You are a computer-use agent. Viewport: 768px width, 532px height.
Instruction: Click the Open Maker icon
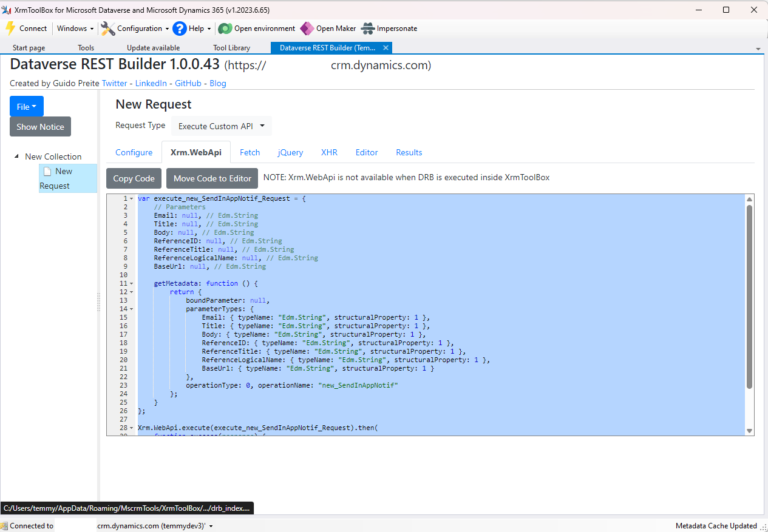[x=307, y=29]
